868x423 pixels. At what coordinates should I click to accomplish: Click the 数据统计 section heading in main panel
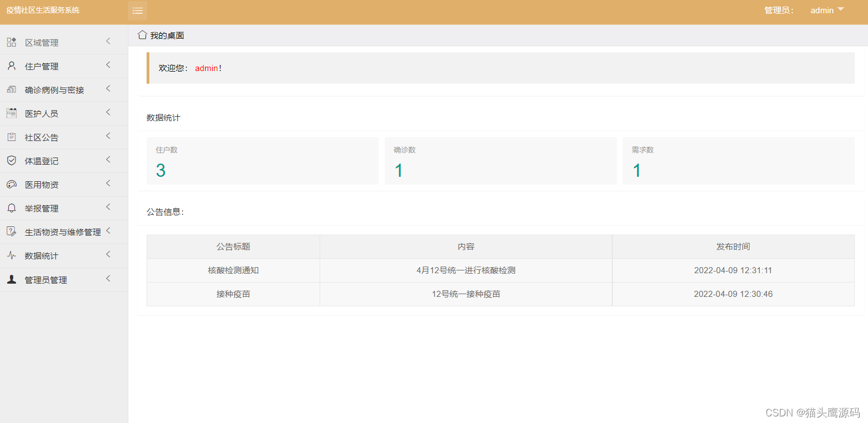tap(163, 117)
